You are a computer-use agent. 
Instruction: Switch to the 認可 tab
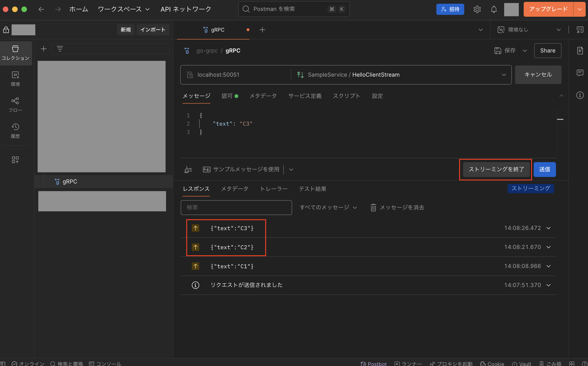(230, 96)
